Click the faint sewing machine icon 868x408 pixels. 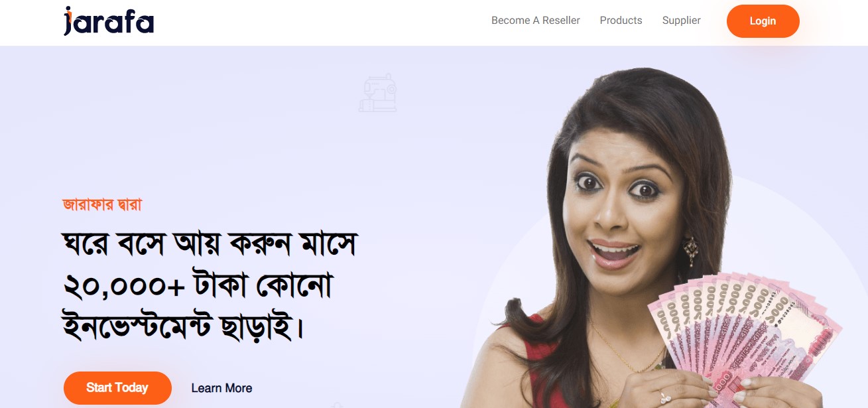378,93
